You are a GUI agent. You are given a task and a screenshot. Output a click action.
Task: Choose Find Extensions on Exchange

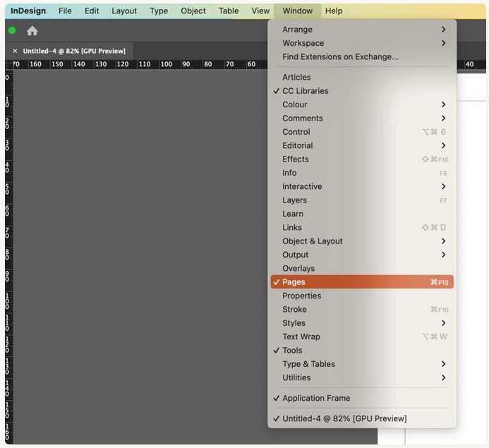pos(362,56)
